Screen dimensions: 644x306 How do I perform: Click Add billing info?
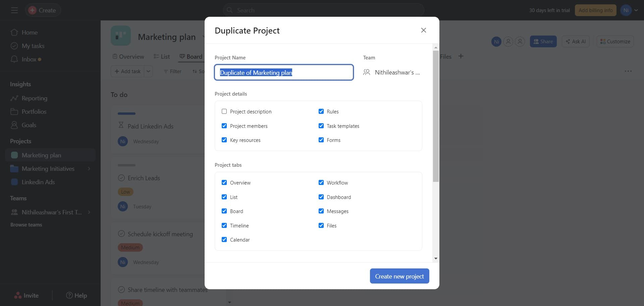[595, 10]
